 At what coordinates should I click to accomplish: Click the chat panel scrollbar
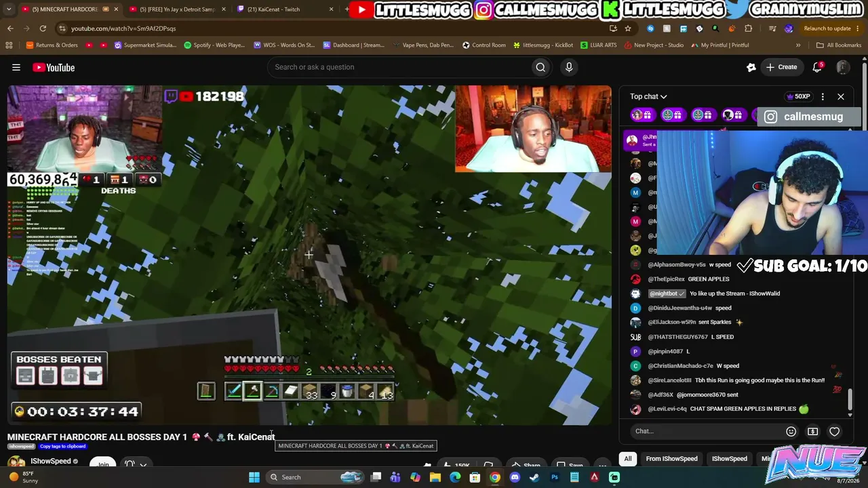point(850,400)
